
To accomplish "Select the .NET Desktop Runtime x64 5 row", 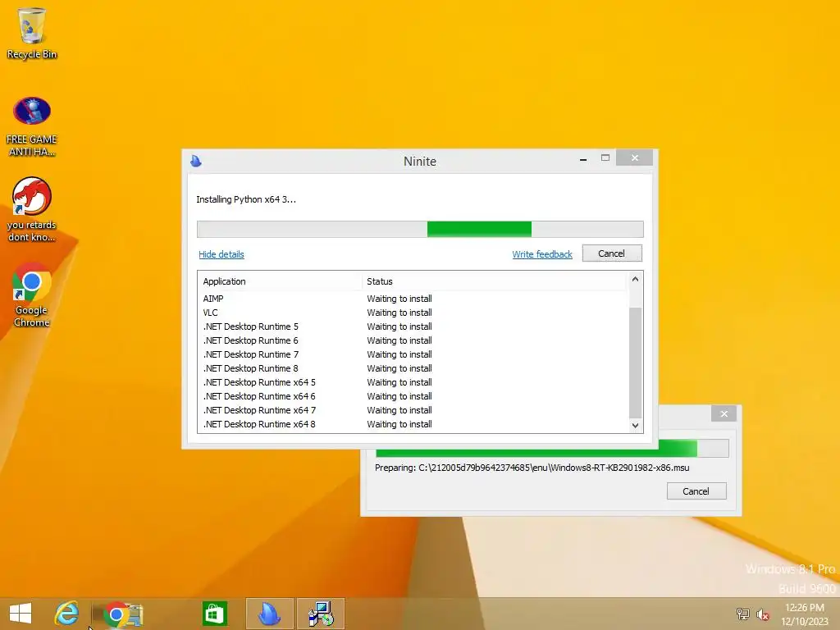I will (413, 382).
